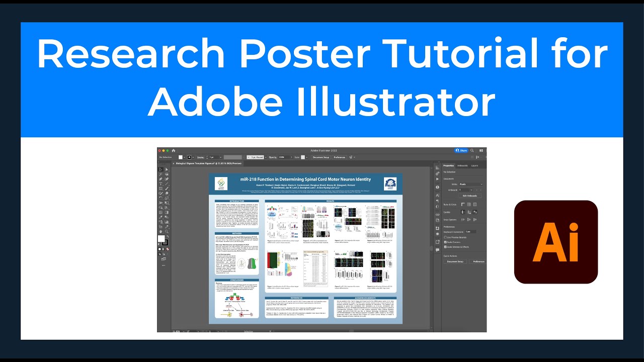
Task: Select the Pen tool
Action: pos(160,179)
